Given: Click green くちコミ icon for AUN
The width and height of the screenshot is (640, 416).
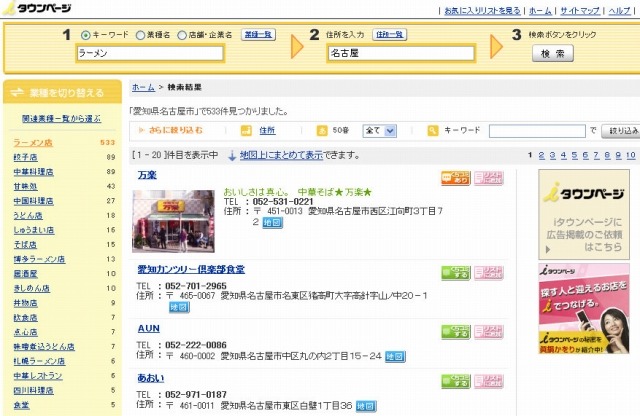Looking at the screenshot, I should click(456, 331).
